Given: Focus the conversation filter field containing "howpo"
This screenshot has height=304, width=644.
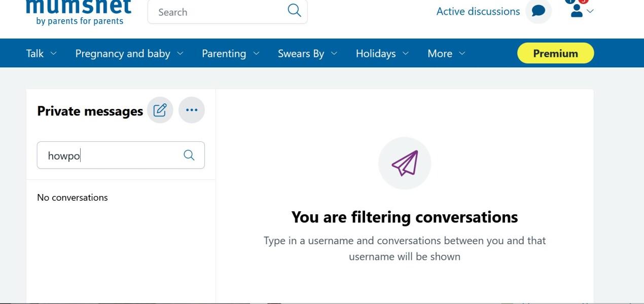Looking at the screenshot, I should [x=112, y=156].
